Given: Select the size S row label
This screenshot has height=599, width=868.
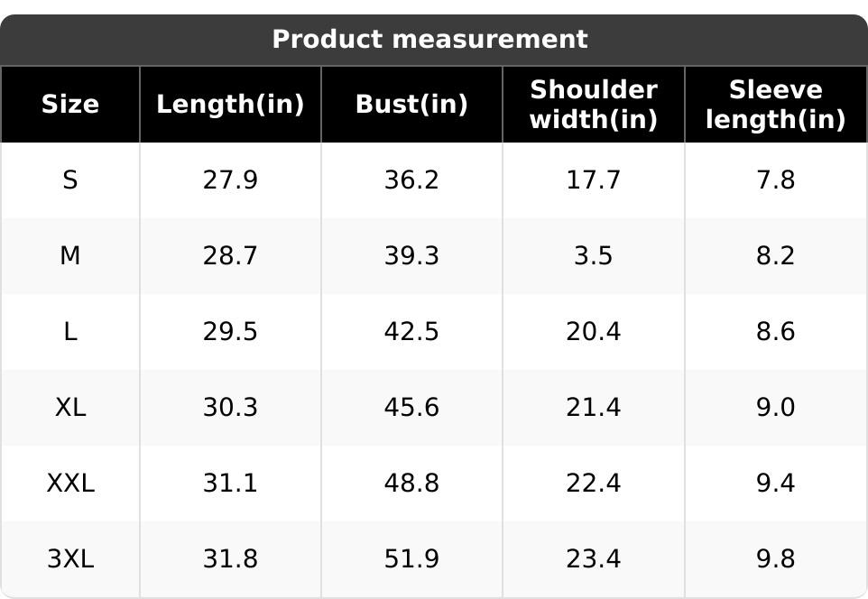Looking at the screenshot, I should (70, 180).
